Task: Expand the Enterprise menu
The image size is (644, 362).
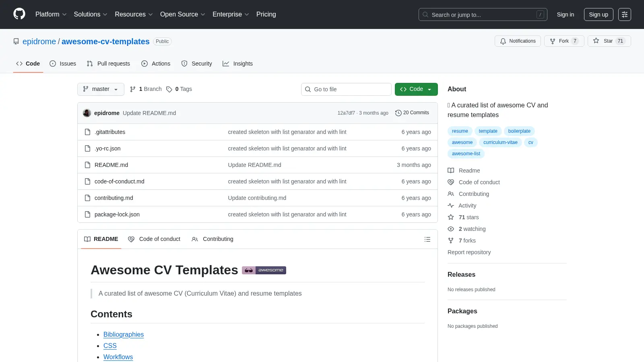Action: pyautogui.click(x=231, y=14)
